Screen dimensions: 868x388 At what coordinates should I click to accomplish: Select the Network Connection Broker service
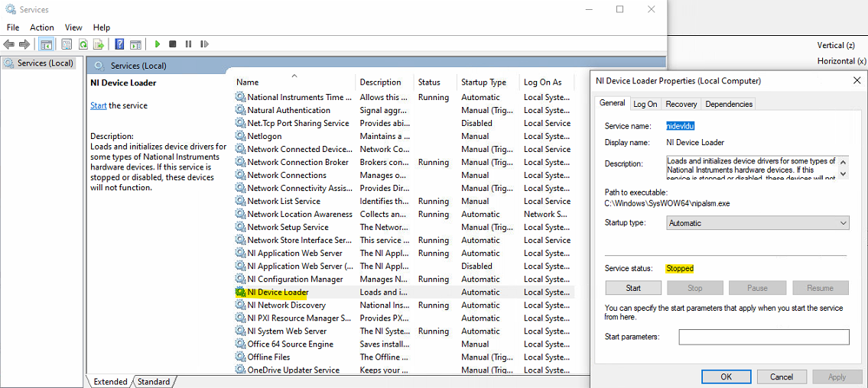click(404, 162)
